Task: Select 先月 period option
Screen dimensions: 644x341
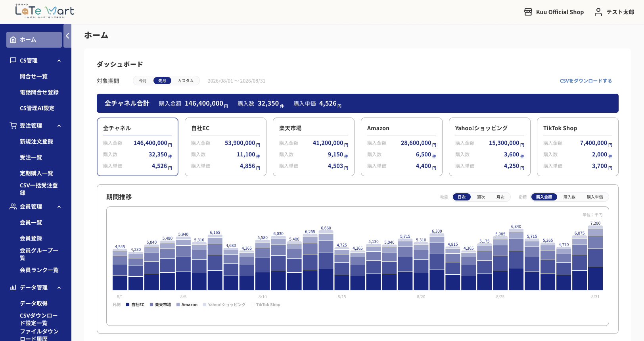Action: [x=162, y=81]
